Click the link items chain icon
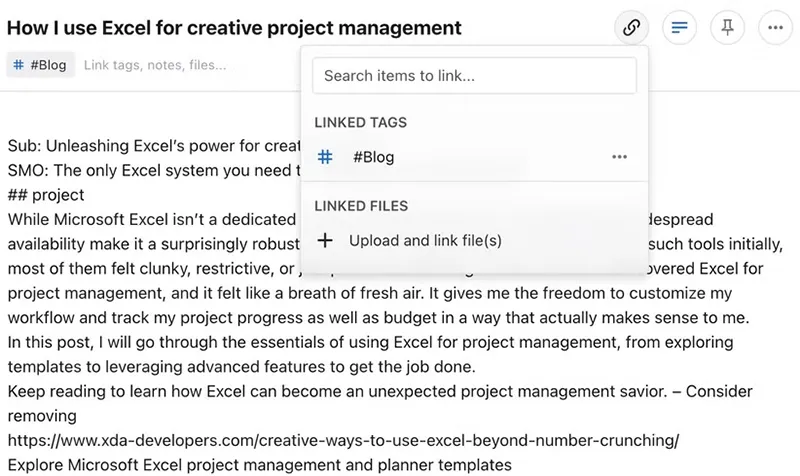 tap(631, 28)
